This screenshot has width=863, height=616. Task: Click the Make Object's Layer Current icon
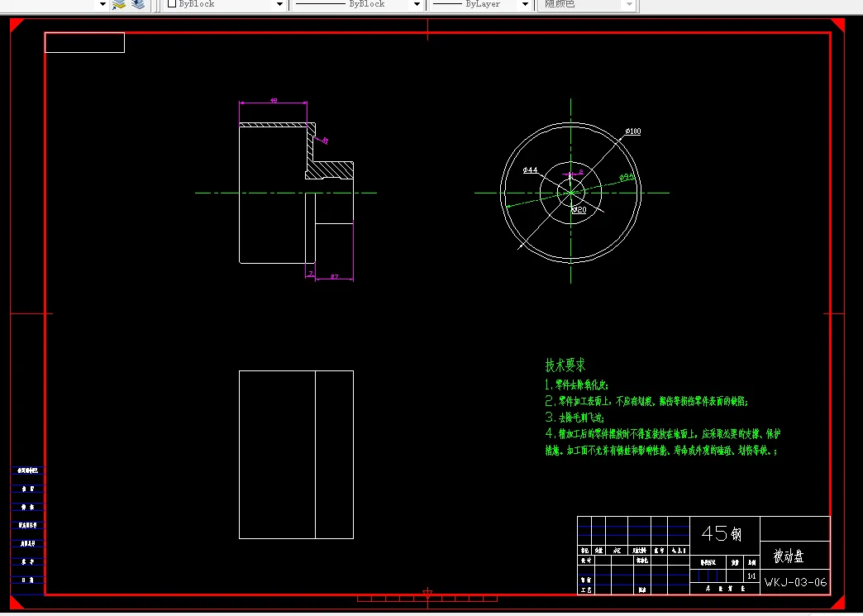119,4
